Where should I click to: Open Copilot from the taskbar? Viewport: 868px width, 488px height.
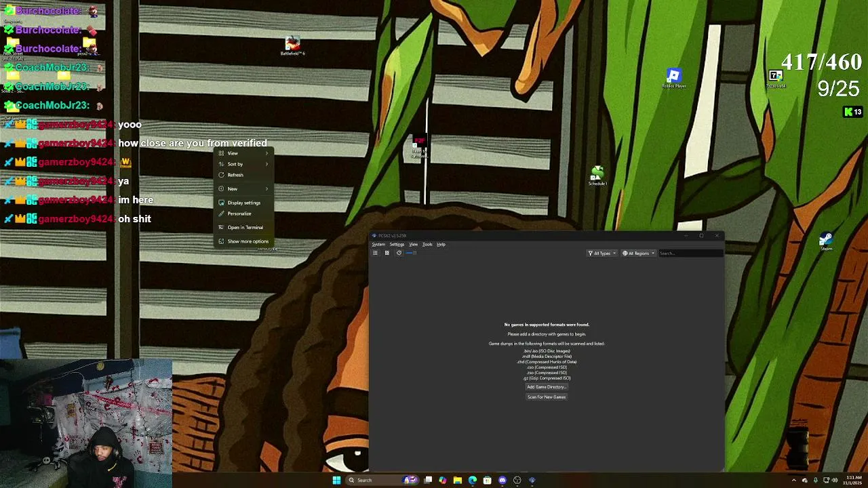(443, 480)
